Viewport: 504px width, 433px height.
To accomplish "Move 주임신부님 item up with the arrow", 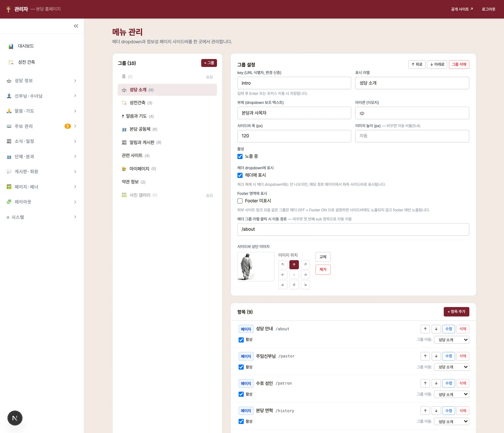I will pyautogui.click(x=425, y=356).
